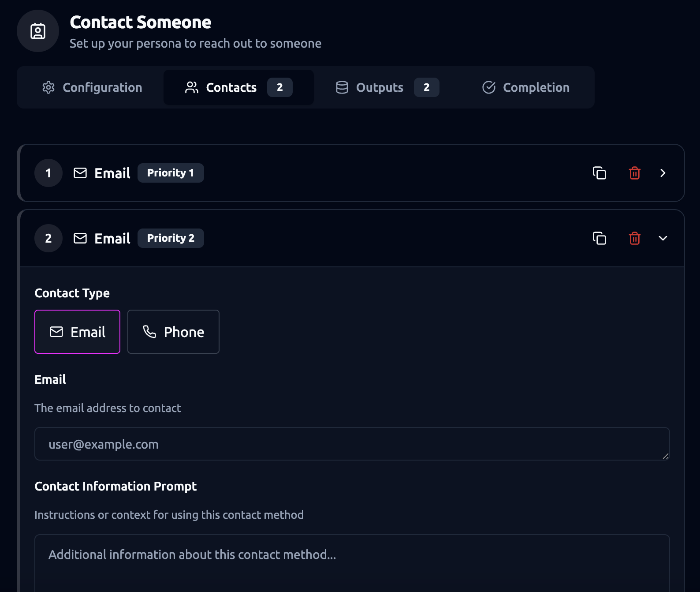700x592 pixels.
Task: Go to the Completion tab
Action: [526, 87]
